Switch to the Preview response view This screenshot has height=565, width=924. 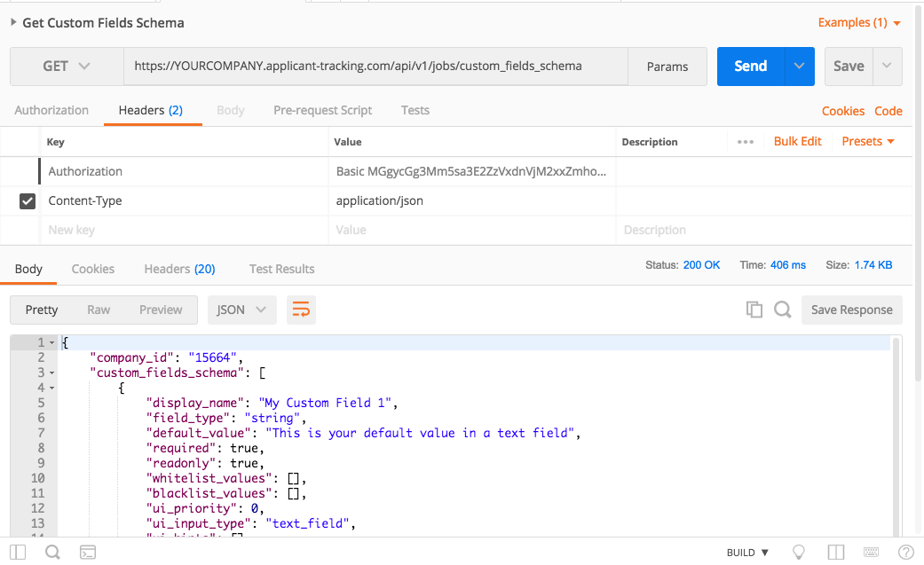click(x=161, y=310)
